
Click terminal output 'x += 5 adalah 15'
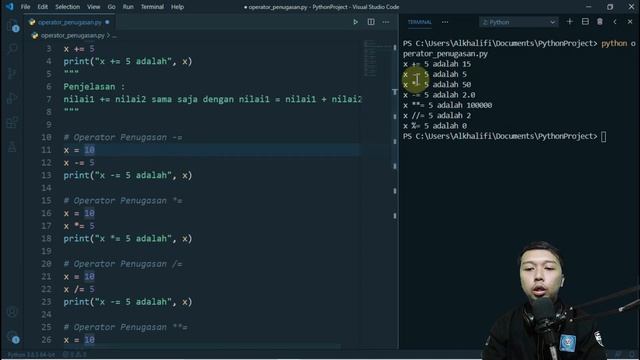point(437,64)
